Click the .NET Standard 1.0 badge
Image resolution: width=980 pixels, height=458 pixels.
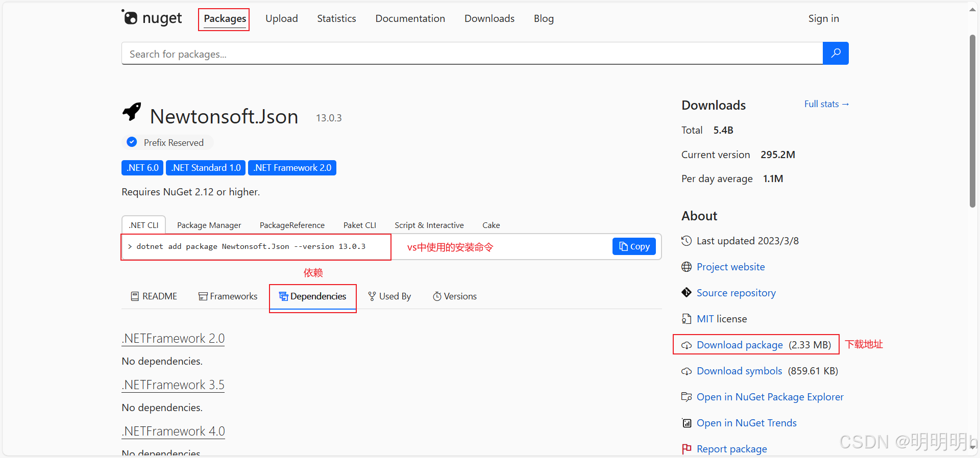point(206,168)
